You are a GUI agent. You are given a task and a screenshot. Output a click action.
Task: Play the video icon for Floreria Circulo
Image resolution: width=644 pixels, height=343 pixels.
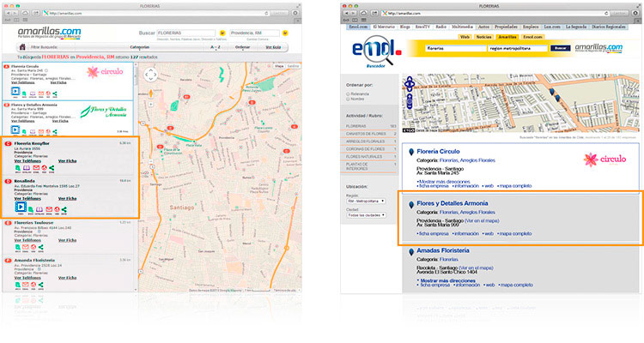pos(16,92)
